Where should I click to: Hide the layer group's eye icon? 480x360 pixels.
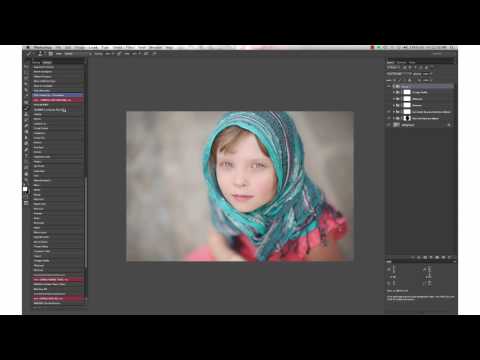pos(389,86)
